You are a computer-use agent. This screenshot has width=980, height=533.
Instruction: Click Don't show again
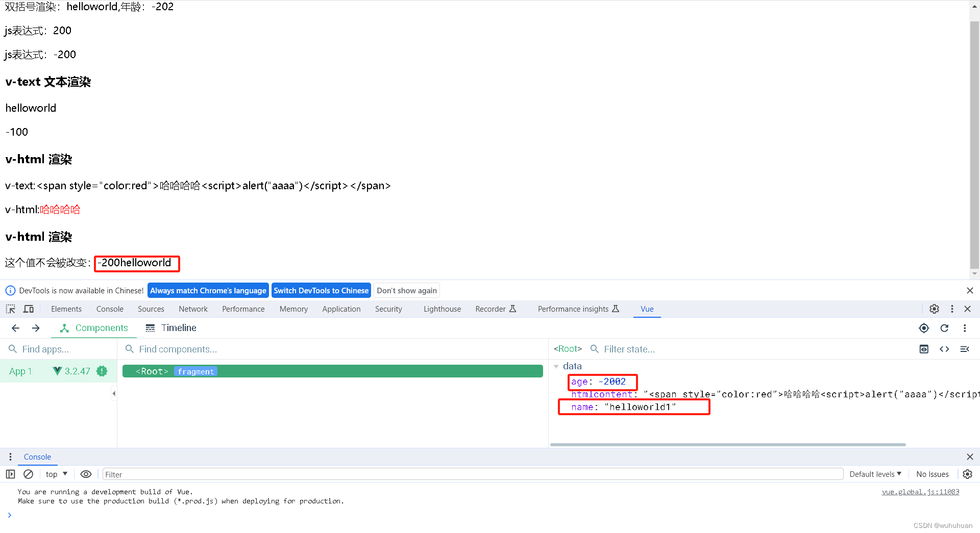407,290
